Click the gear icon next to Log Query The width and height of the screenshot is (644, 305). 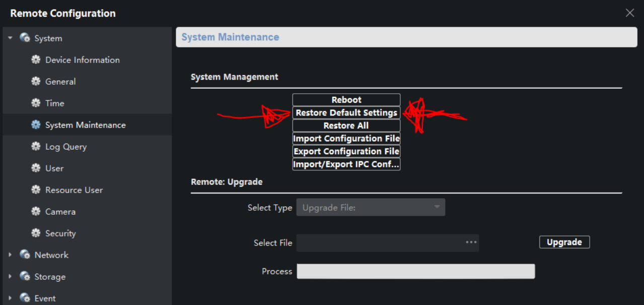click(36, 147)
